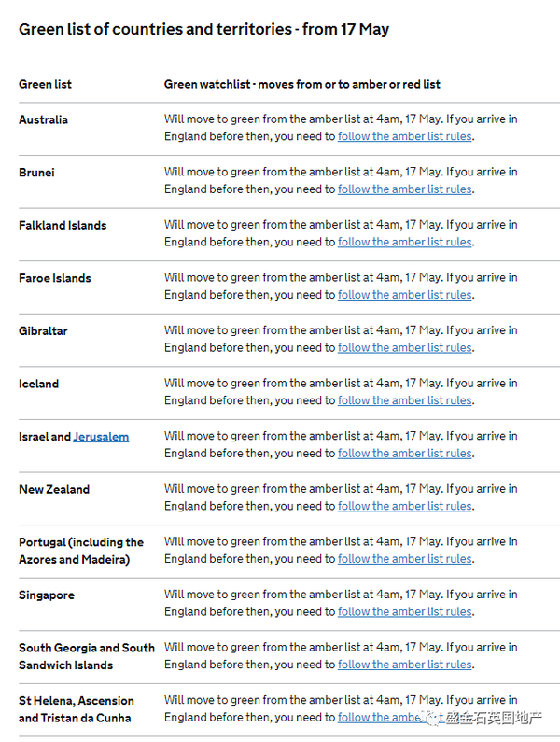The image size is (560, 742).
Task: Follow amber list rules link for Faroe Islands
Action: coord(405,295)
